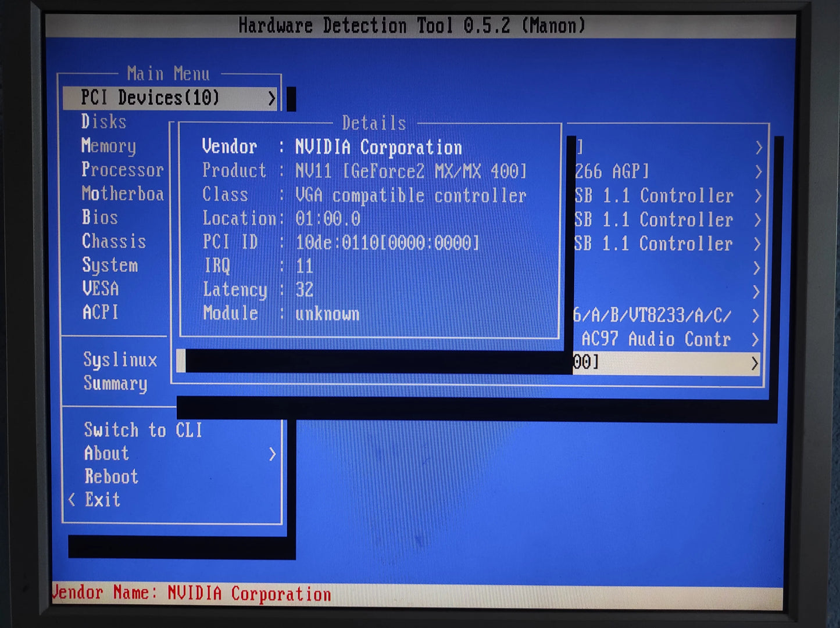Open the Summary entry
The image size is (840, 628).
116,383
